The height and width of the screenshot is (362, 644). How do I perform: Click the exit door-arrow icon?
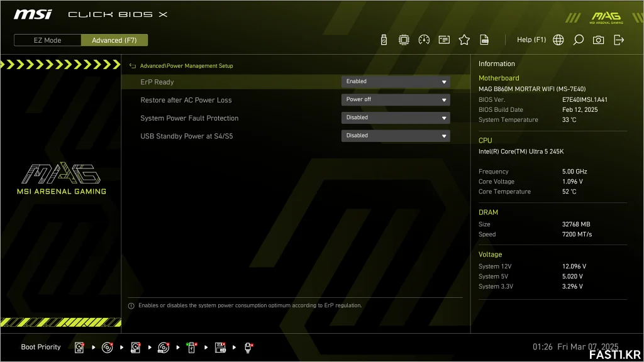coord(619,40)
